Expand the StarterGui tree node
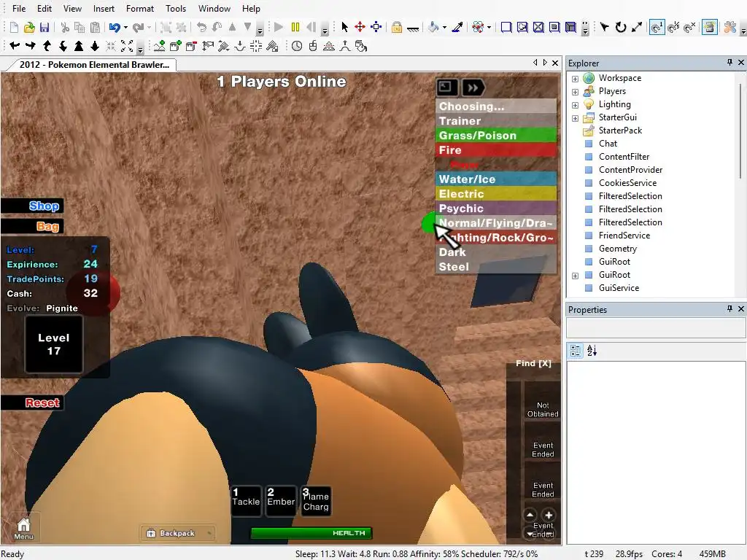 tap(575, 118)
